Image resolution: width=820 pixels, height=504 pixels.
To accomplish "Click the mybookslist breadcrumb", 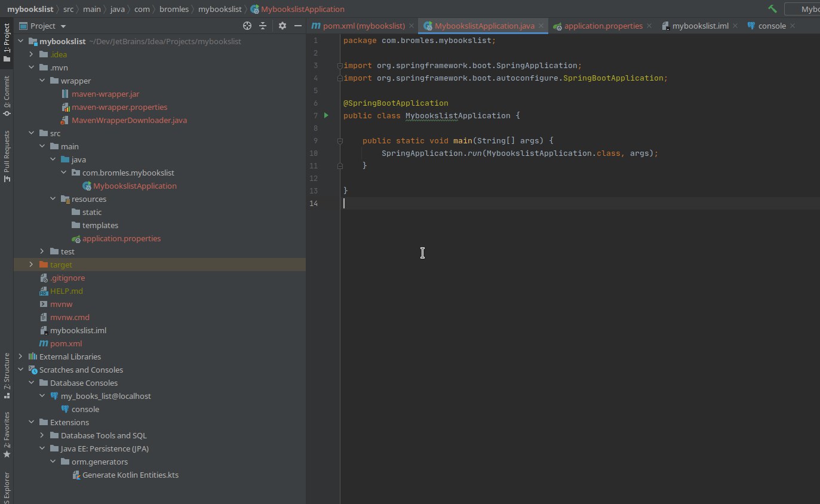I will 30,9.
